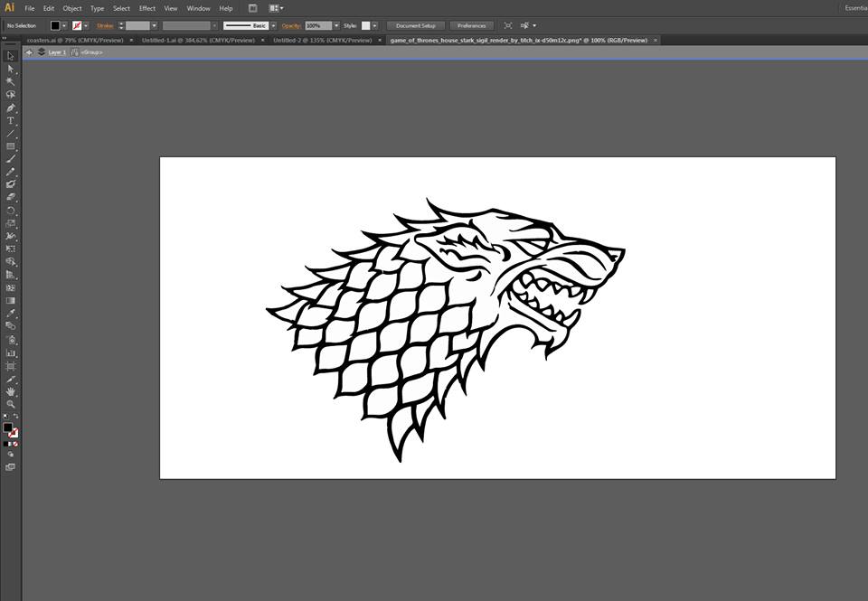This screenshot has width=868, height=601.
Task: Select the Shape Builder tool
Action: (11, 262)
